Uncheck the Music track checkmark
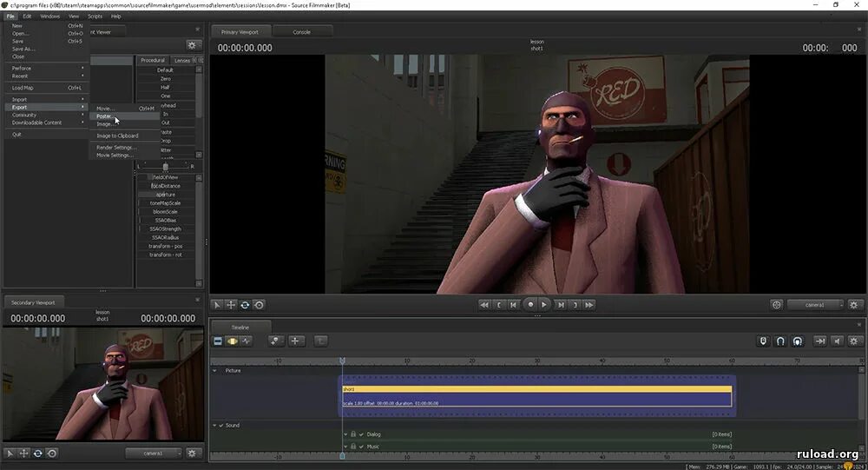868x470 pixels. coord(361,447)
